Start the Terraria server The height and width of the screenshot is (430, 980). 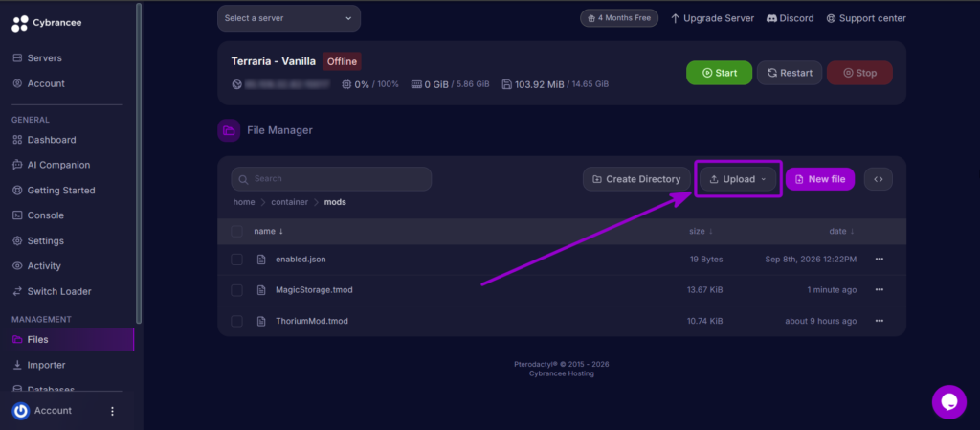[x=719, y=73]
